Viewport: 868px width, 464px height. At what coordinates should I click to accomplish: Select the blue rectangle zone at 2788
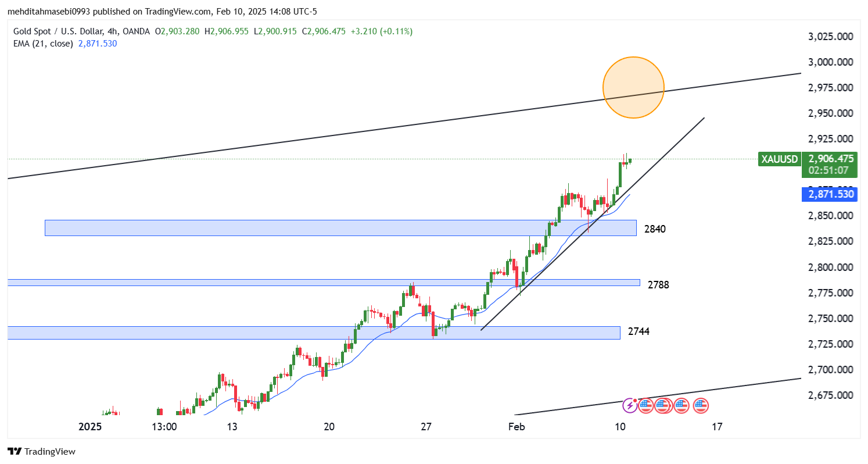[x=324, y=283]
